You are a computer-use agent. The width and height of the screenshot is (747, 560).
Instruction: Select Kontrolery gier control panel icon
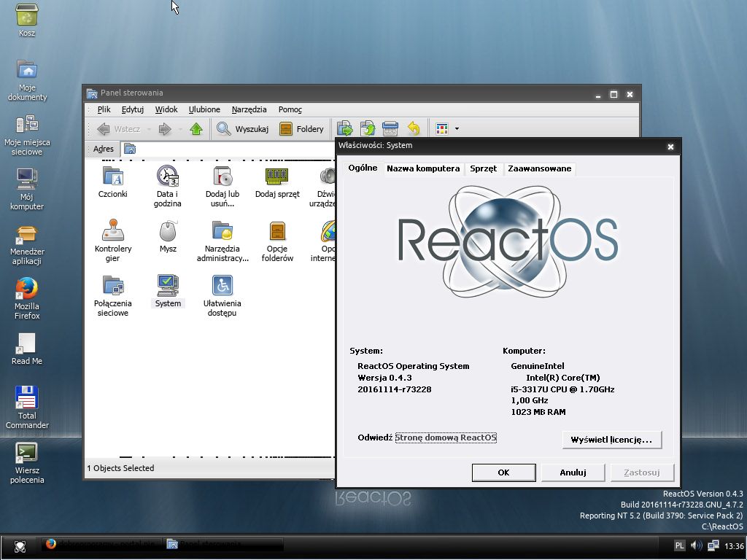coord(113,241)
